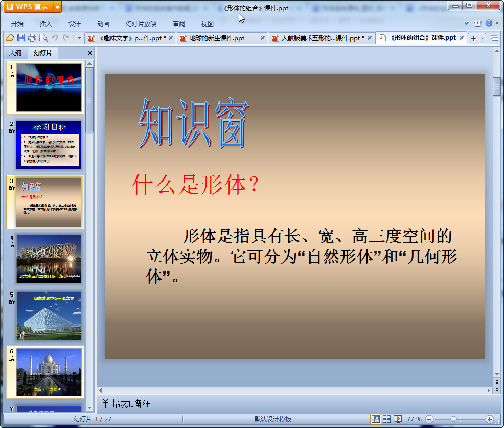Open help with the question mark icon

489,23
